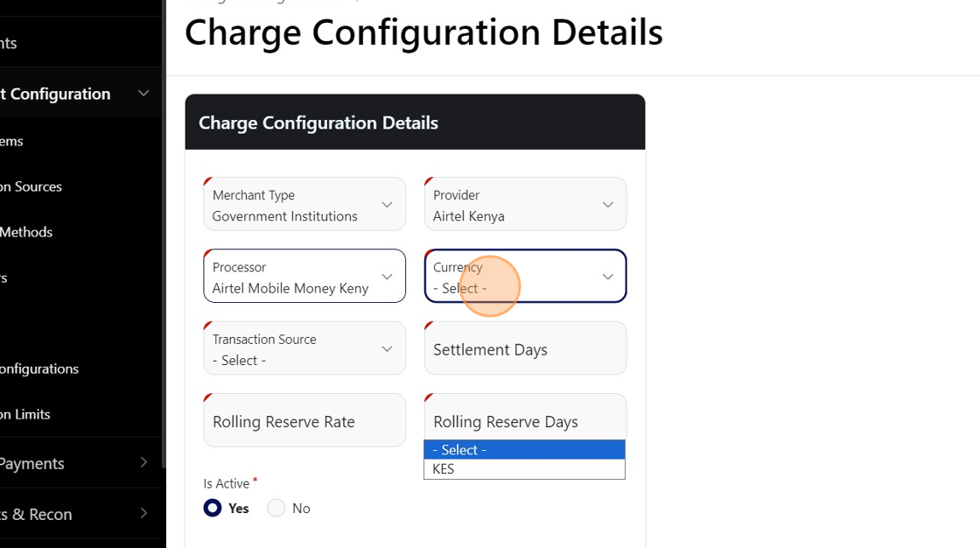Expand the Merchant Type dropdown chevron
This screenshot has height=548, width=980.
tap(387, 205)
